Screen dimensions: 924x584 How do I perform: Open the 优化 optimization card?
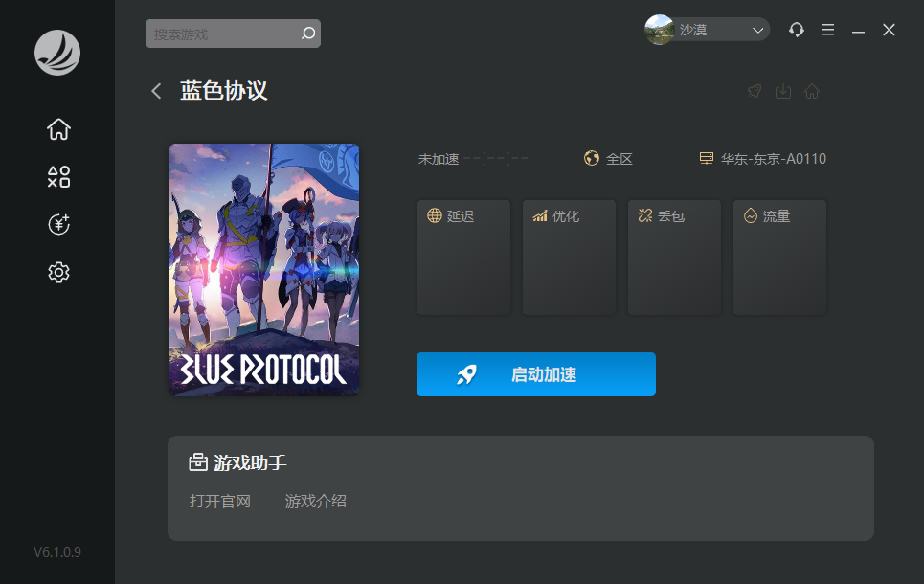(x=570, y=257)
